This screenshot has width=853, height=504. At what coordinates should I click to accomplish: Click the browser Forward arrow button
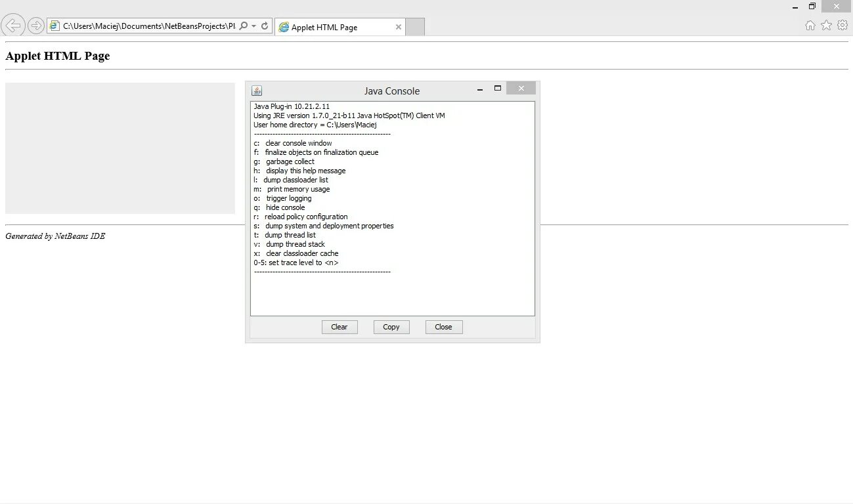36,26
